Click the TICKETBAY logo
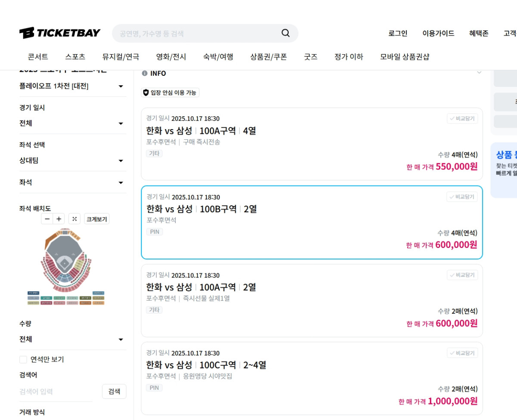Image resolution: width=517 pixels, height=420 pixels. [x=59, y=33]
